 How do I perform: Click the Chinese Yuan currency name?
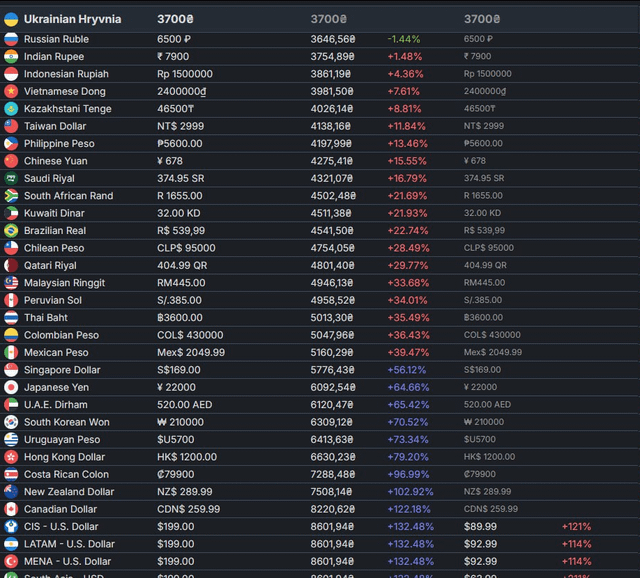[x=55, y=161]
